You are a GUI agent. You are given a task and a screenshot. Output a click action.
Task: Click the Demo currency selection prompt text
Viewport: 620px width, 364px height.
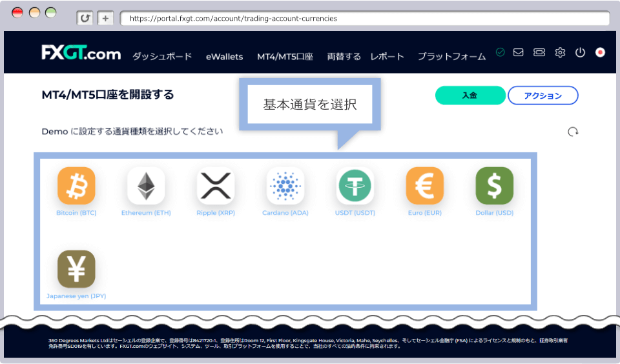point(132,131)
